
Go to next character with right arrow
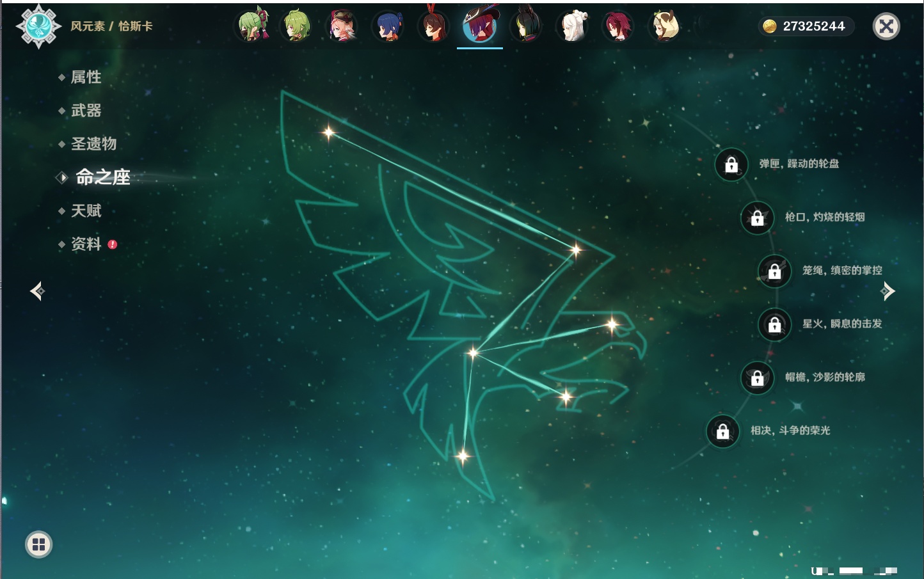coord(888,291)
